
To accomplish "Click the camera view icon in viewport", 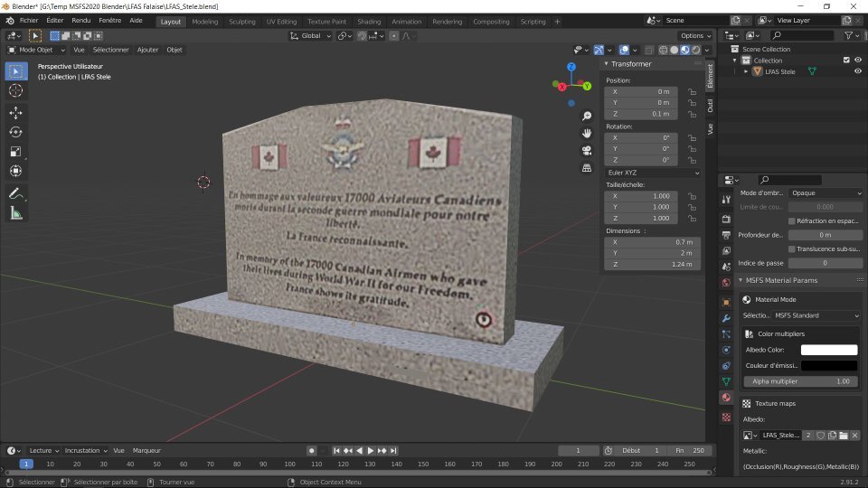I will (x=587, y=150).
